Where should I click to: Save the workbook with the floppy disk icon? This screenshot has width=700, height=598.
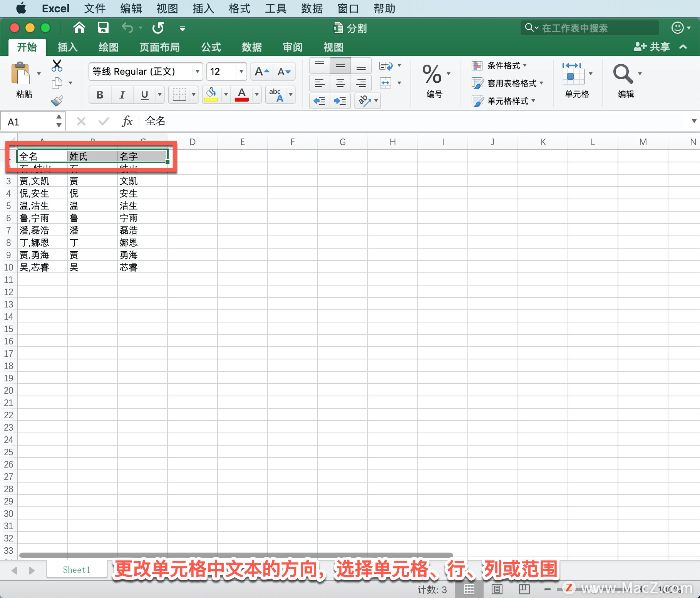[x=103, y=28]
